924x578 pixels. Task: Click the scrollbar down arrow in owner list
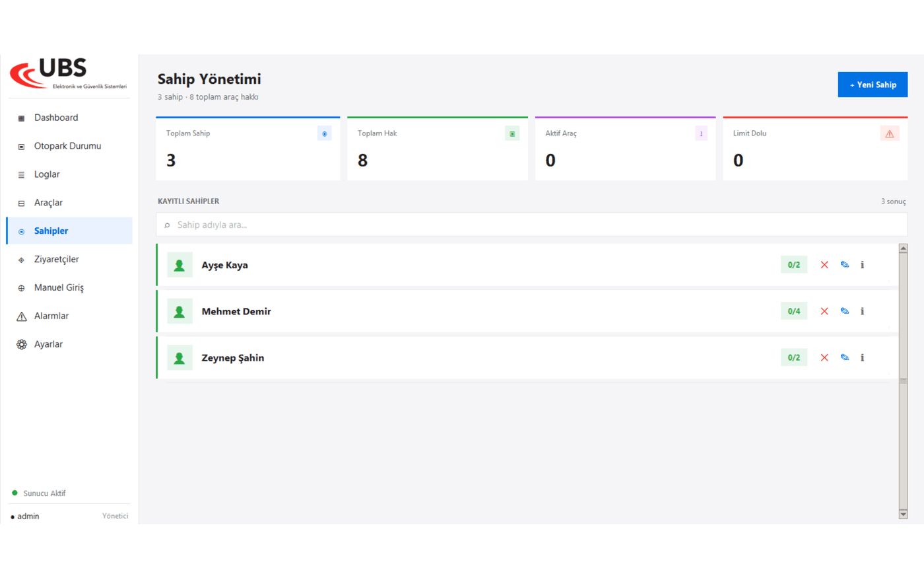[903, 514]
